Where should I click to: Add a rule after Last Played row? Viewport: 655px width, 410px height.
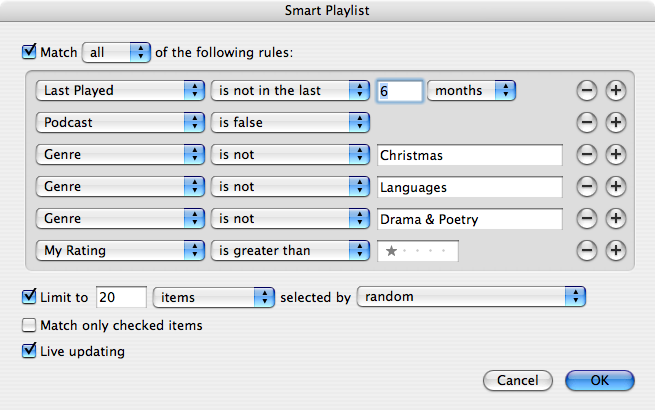[x=616, y=91]
